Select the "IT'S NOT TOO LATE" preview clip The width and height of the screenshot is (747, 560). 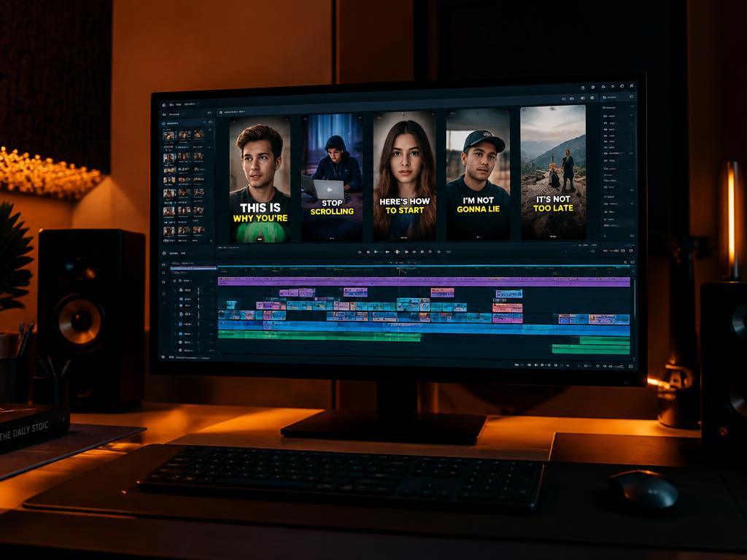pos(553,172)
